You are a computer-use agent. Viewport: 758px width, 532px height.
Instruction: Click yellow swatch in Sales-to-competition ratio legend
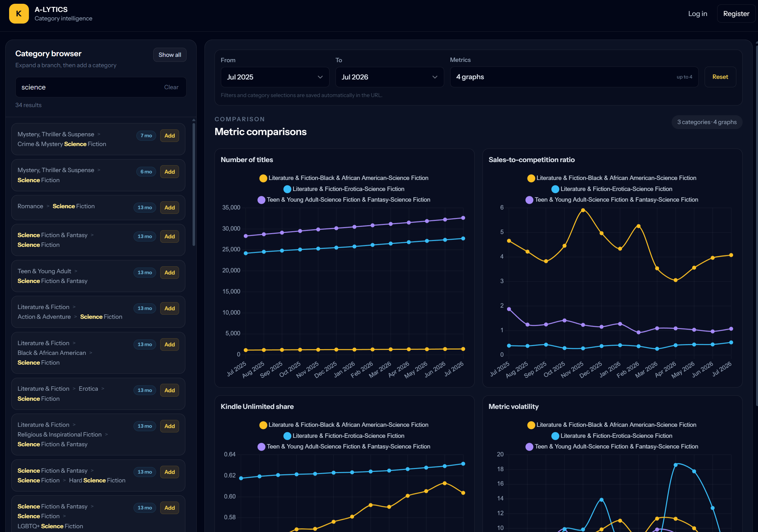[531, 178]
